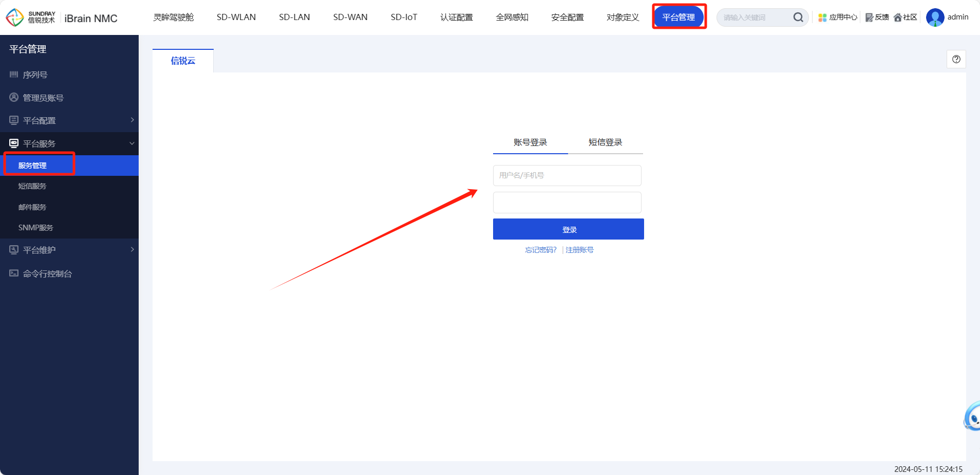Open the SD-LAN menu
The height and width of the screenshot is (475, 980).
coord(294,17)
